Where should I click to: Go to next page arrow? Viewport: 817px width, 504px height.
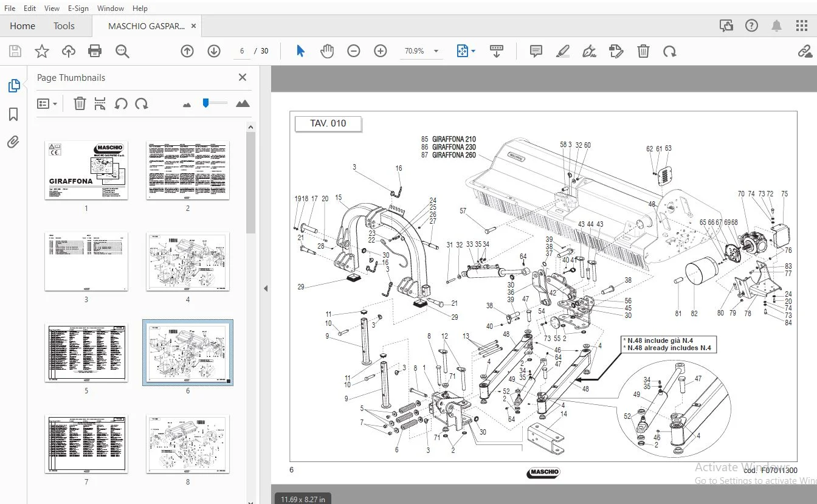coord(214,51)
